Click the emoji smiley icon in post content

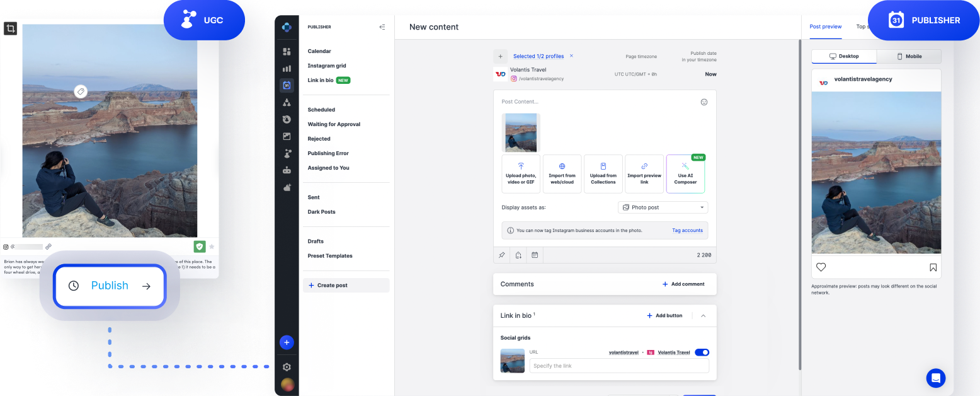click(704, 102)
